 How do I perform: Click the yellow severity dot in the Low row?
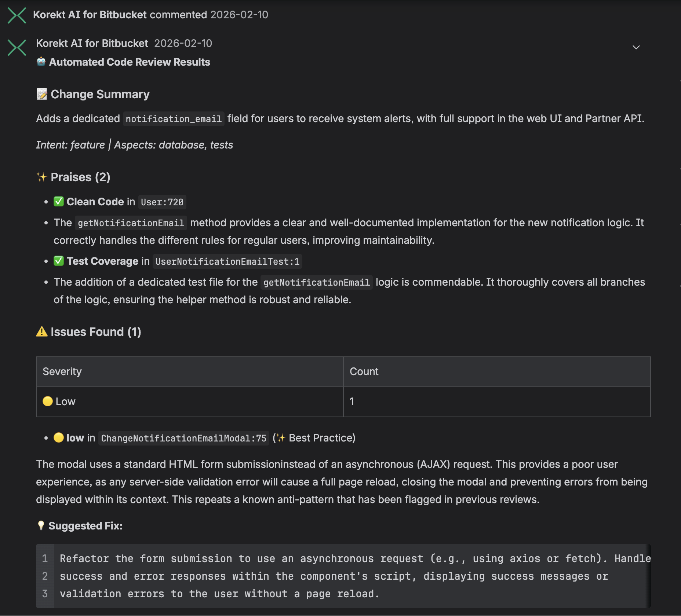48,401
